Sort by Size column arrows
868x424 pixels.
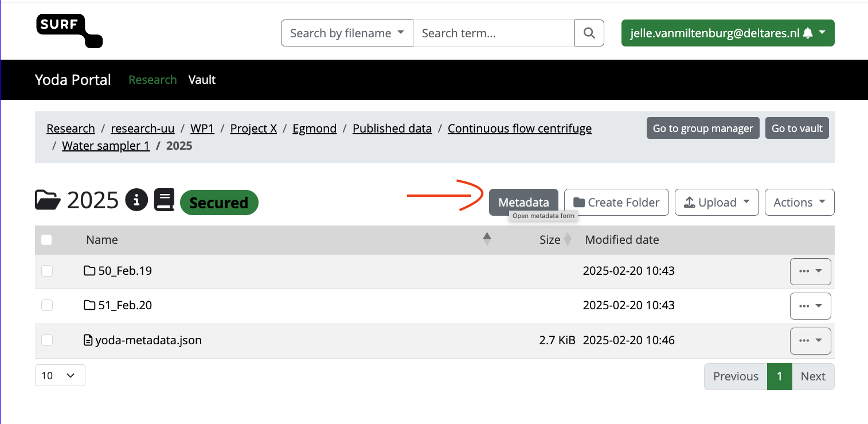(x=568, y=240)
